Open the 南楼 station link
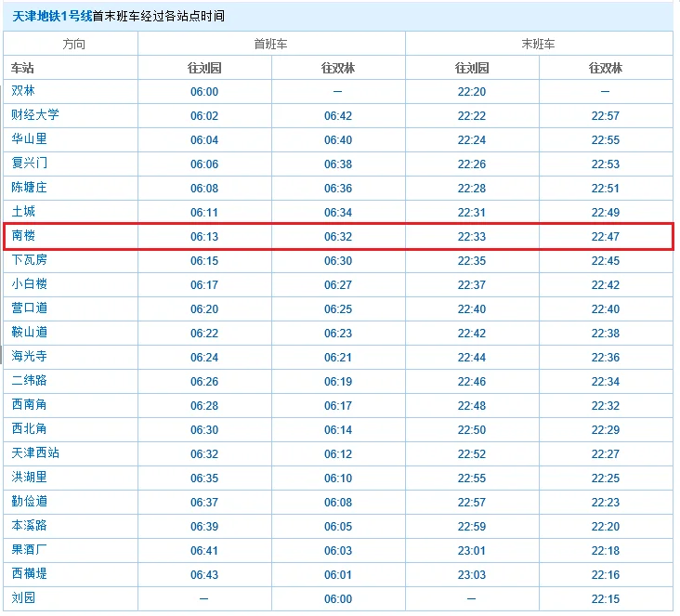 click(x=23, y=236)
